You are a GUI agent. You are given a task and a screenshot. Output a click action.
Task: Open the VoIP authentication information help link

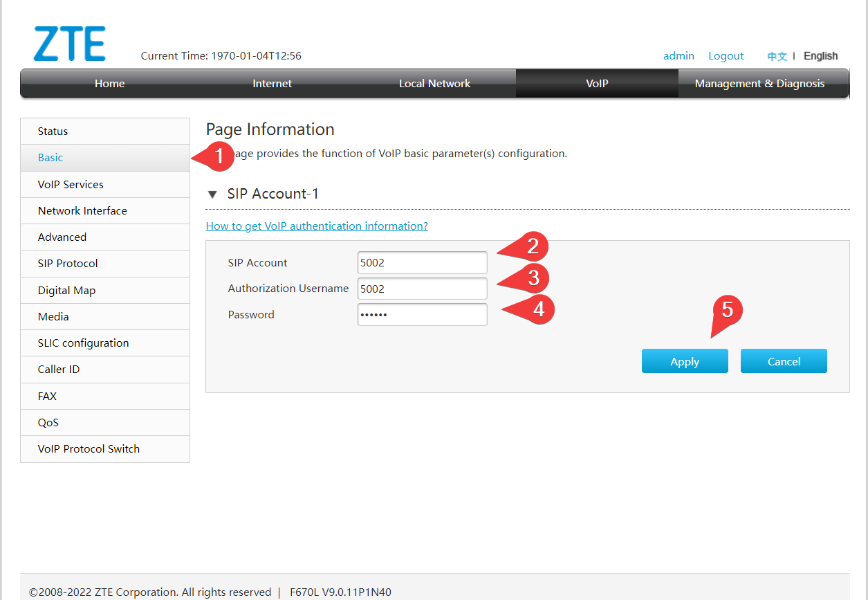click(x=317, y=226)
